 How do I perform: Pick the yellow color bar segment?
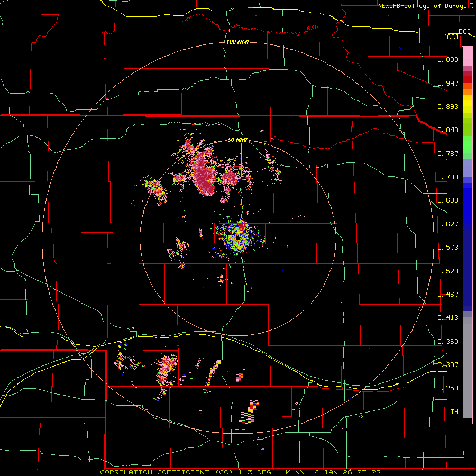coord(467,104)
